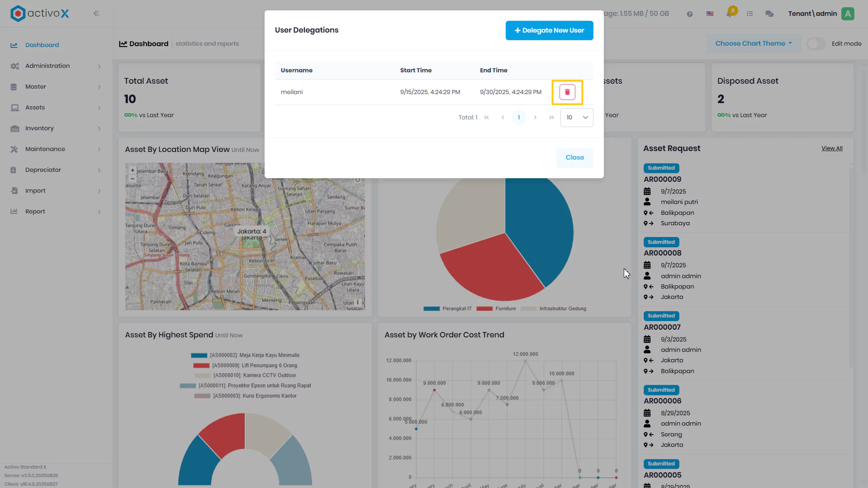Open the help question mark icon
The image size is (868, 488).
pyautogui.click(x=689, y=14)
